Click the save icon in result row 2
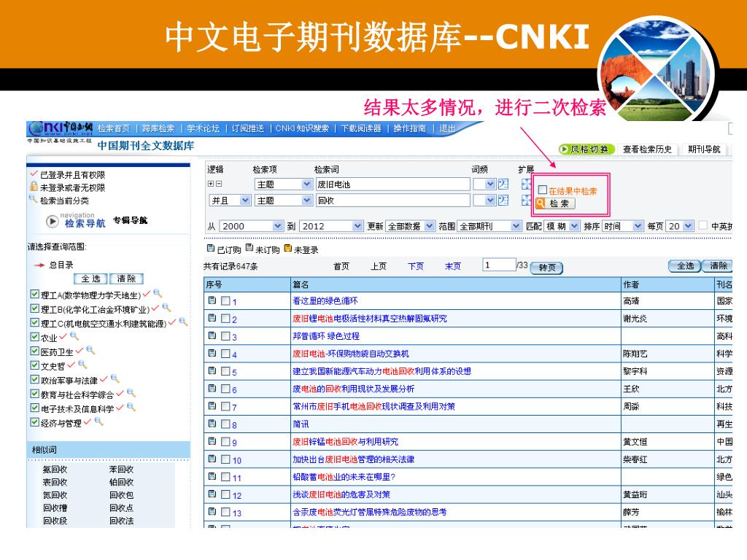747x560 pixels. pyautogui.click(x=212, y=318)
